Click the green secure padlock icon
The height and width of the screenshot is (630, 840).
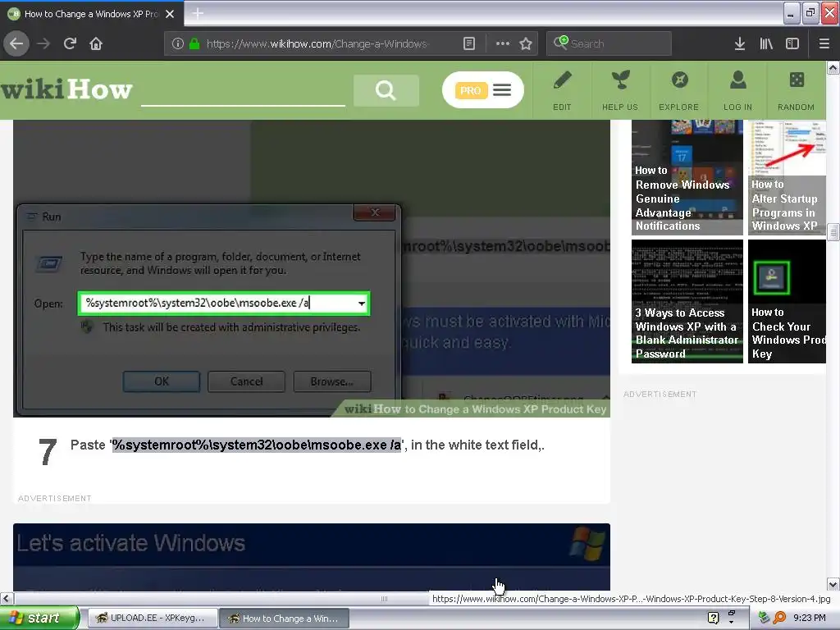click(x=194, y=43)
